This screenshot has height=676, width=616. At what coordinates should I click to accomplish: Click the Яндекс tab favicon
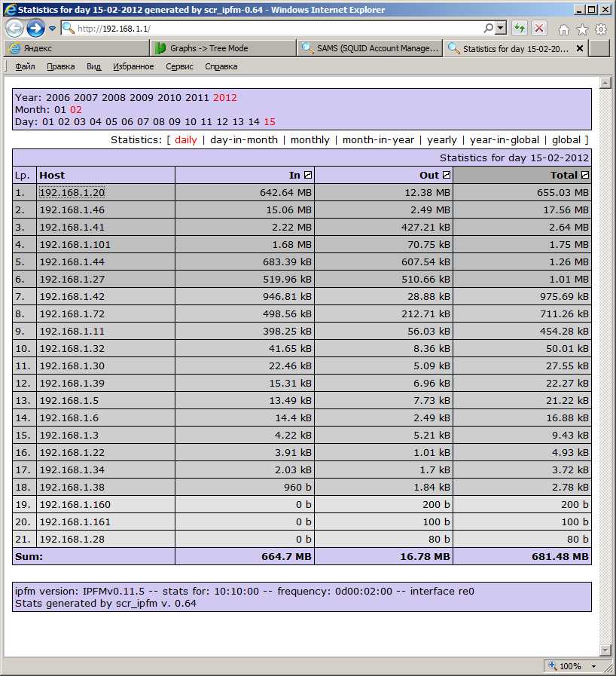(14, 48)
